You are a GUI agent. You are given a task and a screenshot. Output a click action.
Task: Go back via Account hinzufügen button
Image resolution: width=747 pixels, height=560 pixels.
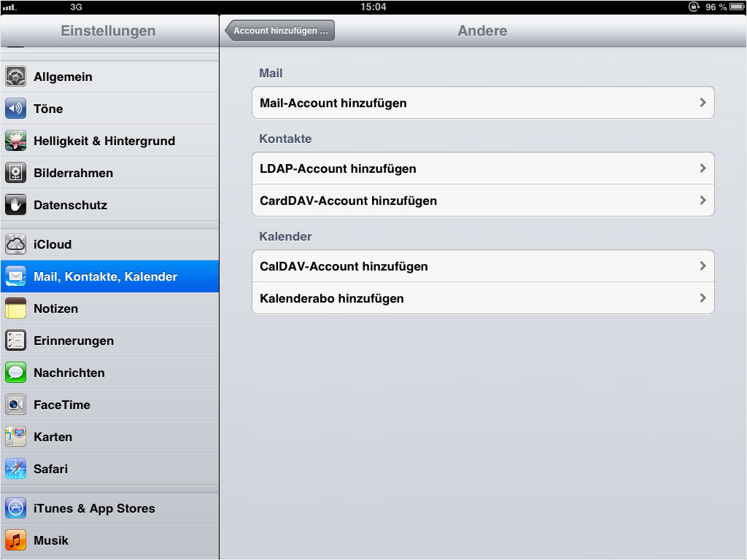click(x=280, y=31)
